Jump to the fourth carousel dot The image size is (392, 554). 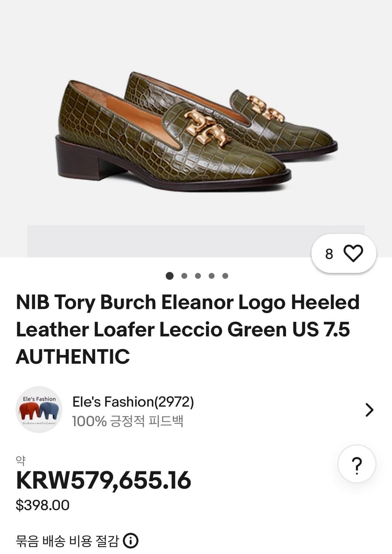click(212, 276)
